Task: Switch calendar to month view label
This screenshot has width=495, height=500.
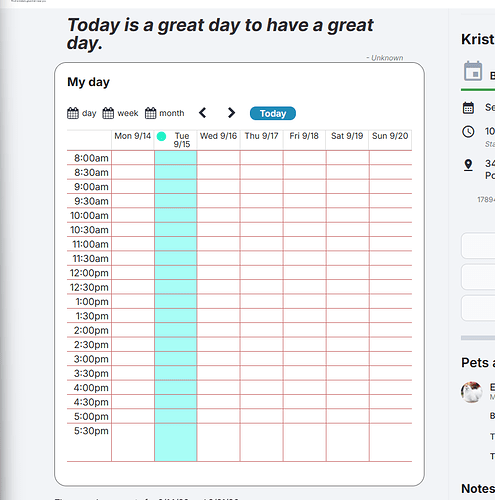Action: 172,113
